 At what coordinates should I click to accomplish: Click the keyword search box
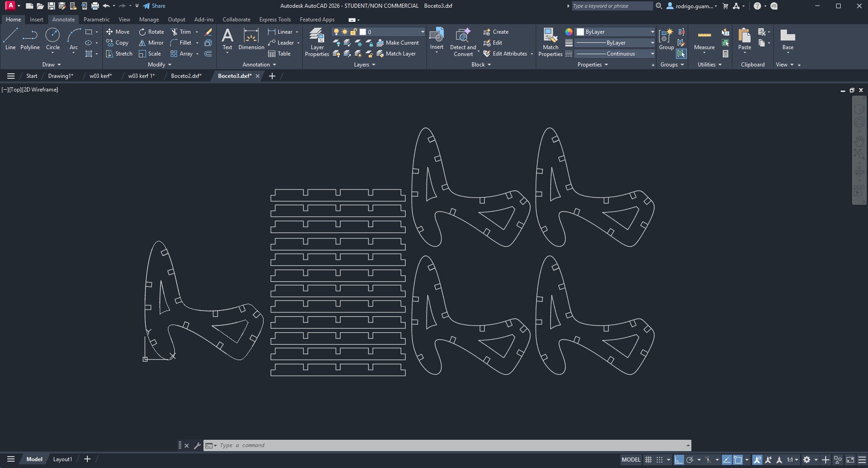point(612,6)
